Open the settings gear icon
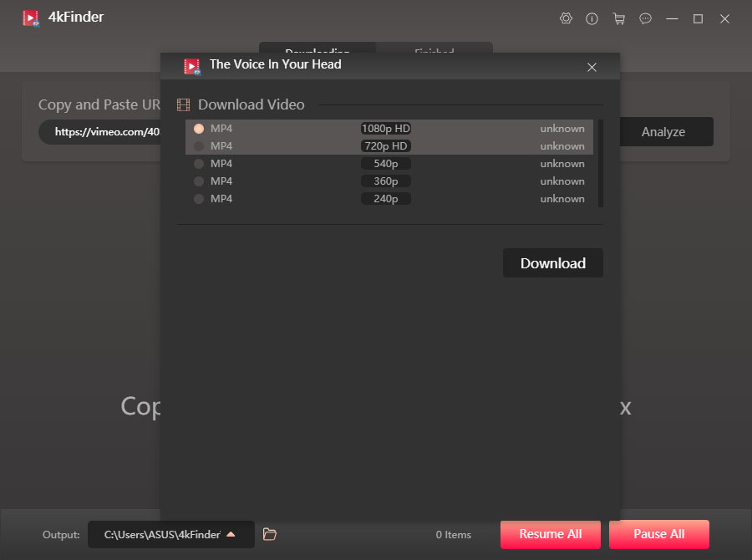Screen dimensions: 752x560 (566, 18)
